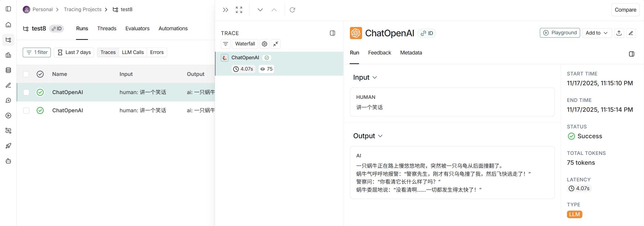Screen dimensions: 644x226
Task: Click the status column header circle-check
Action: pyautogui.click(x=40, y=74)
